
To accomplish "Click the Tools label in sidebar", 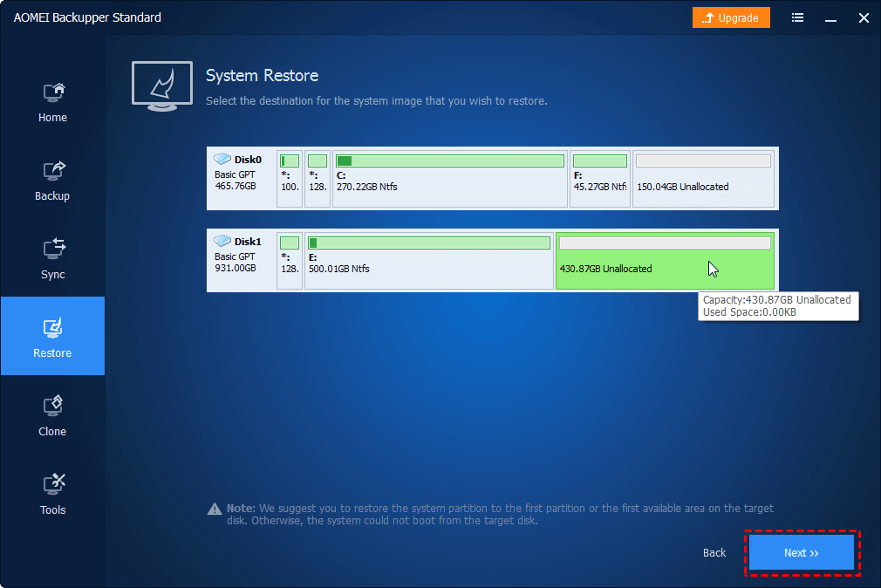I will (x=53, y=509).
